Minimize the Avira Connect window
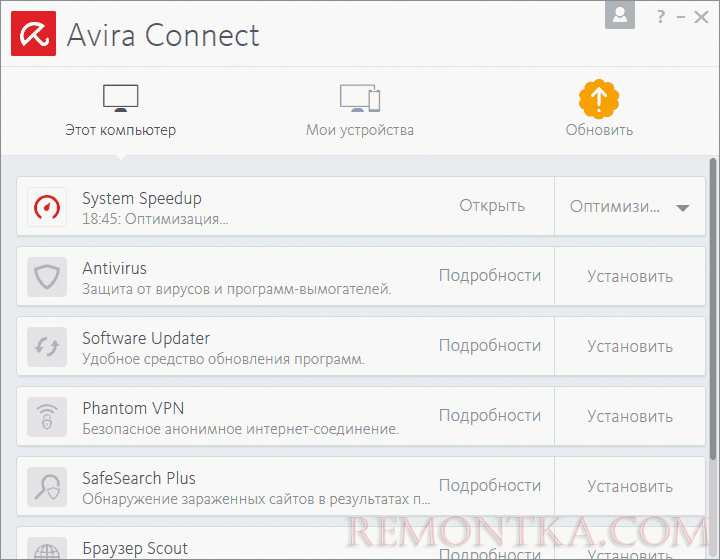 (681, 17)
